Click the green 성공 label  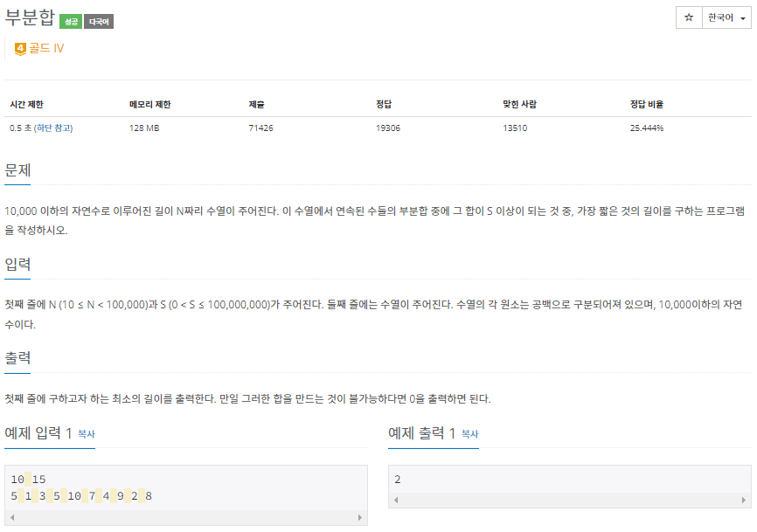[71, 22]
